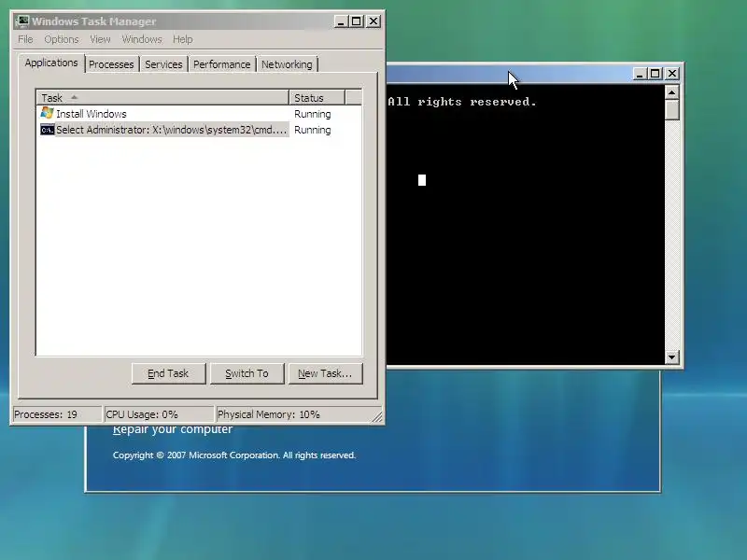Click the Running status of cmd.exe row
747x560 pixels.
tap(313, 130)
